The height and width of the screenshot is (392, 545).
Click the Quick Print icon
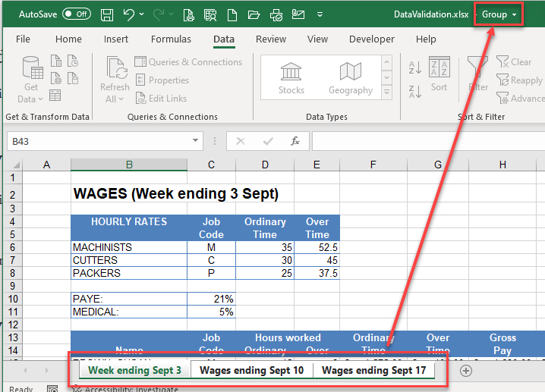pyautogui.click(x=276, y=15)
